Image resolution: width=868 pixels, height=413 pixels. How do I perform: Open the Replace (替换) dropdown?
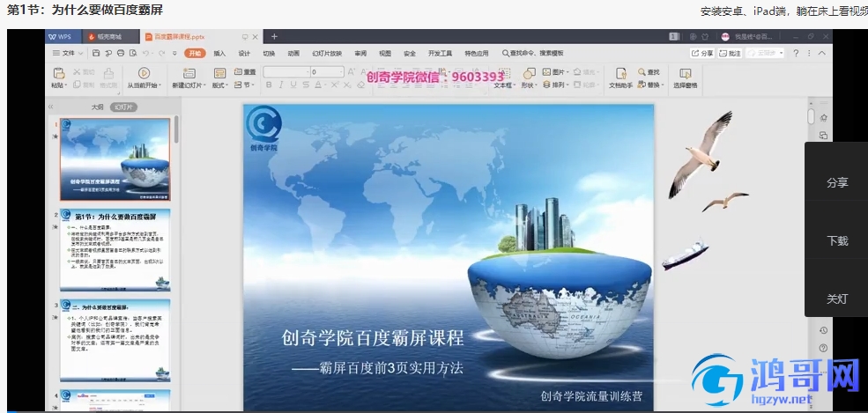coord(650,85)
